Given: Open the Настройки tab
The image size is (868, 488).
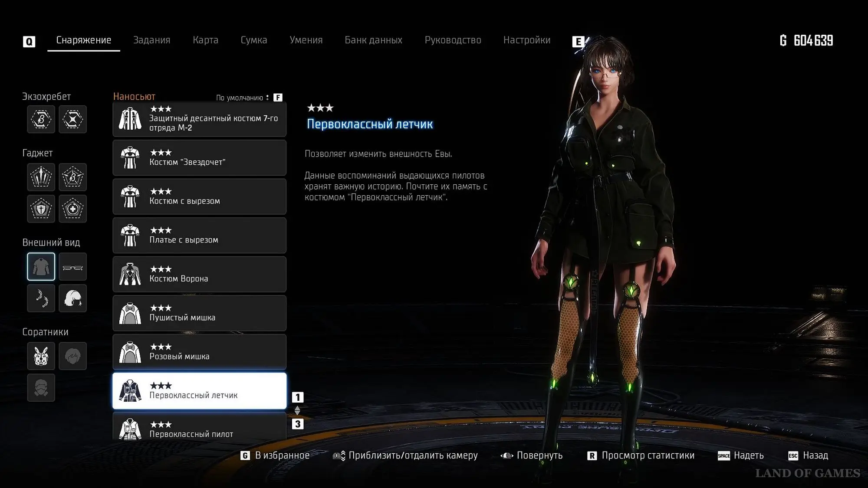Looking at the screenshot, I should (x=527, y=40).
